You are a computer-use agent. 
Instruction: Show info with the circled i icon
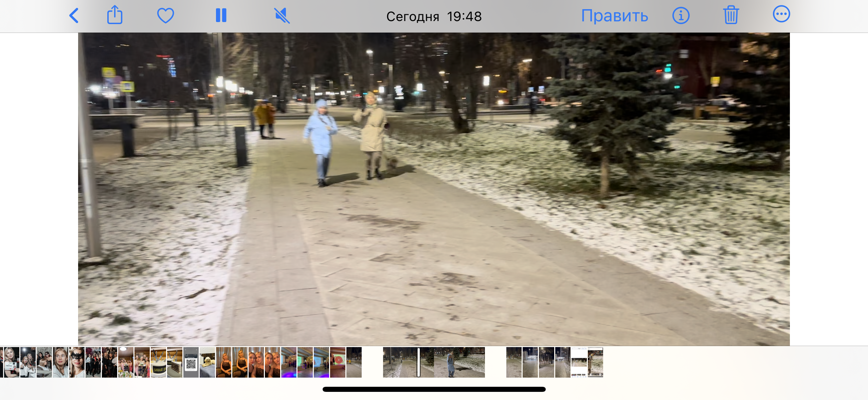[x=681, y=16]
